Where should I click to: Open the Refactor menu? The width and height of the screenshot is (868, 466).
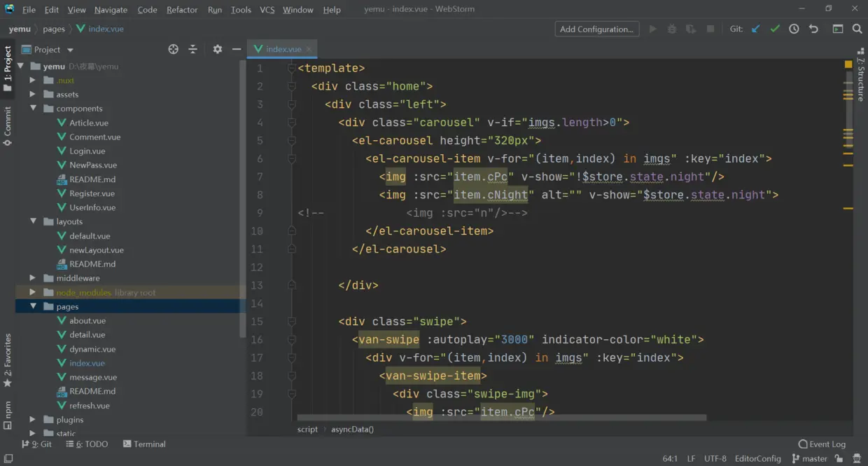coord(182,10)
